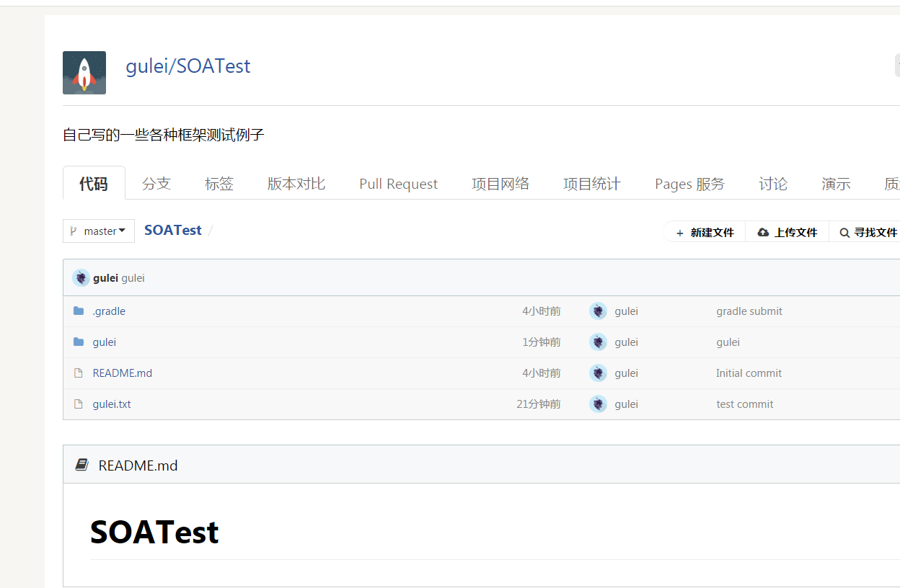This screenshot has height=588, width=900.
Task: Click the rocket repository avatar icon
Action: click(84, 72)
